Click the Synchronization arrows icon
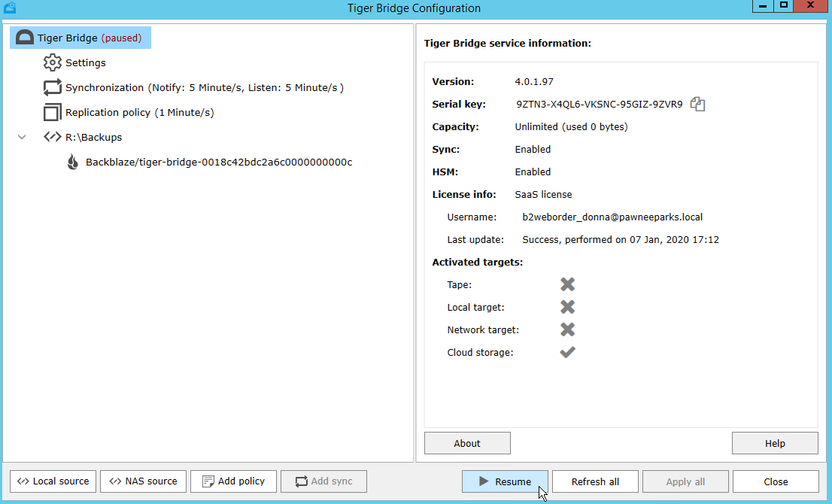The height and width of the screenshot is (504, 832). (52, 87)
